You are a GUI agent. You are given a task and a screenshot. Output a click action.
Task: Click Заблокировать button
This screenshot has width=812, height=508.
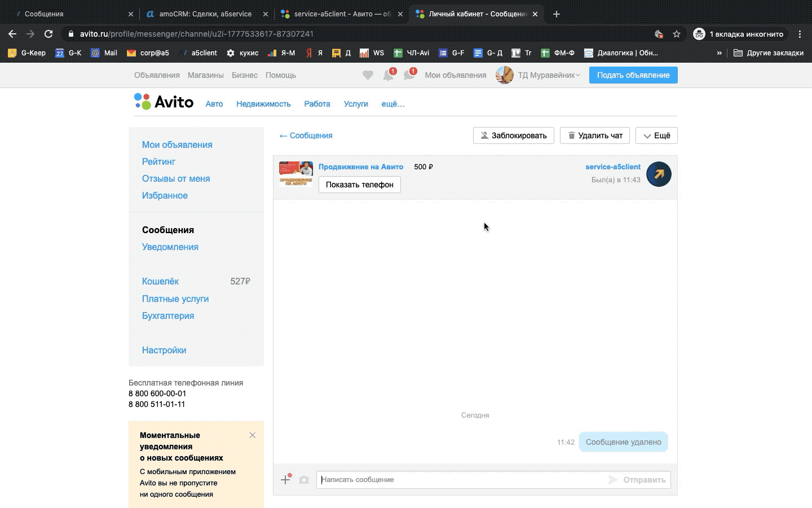(x=514, y=135)
